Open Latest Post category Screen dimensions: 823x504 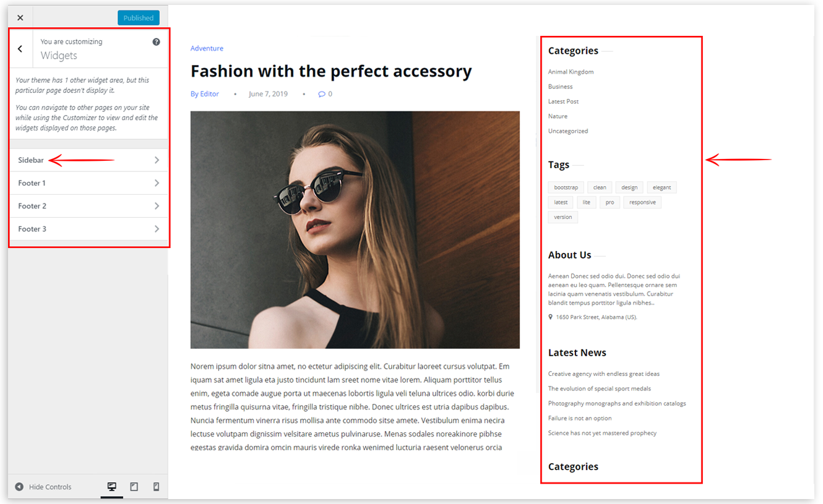(563, 101)
